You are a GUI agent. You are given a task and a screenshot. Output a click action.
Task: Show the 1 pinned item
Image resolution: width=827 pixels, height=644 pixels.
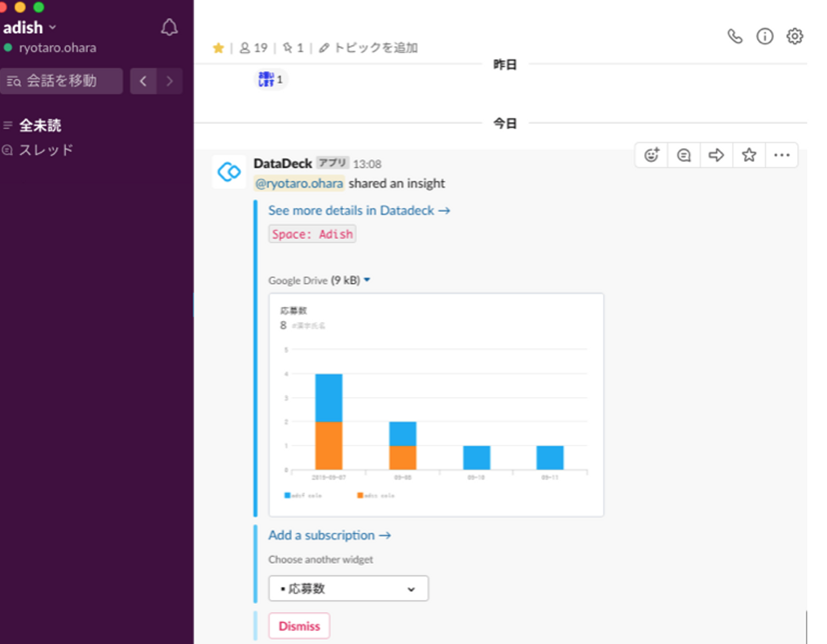[x=293, y=48]
